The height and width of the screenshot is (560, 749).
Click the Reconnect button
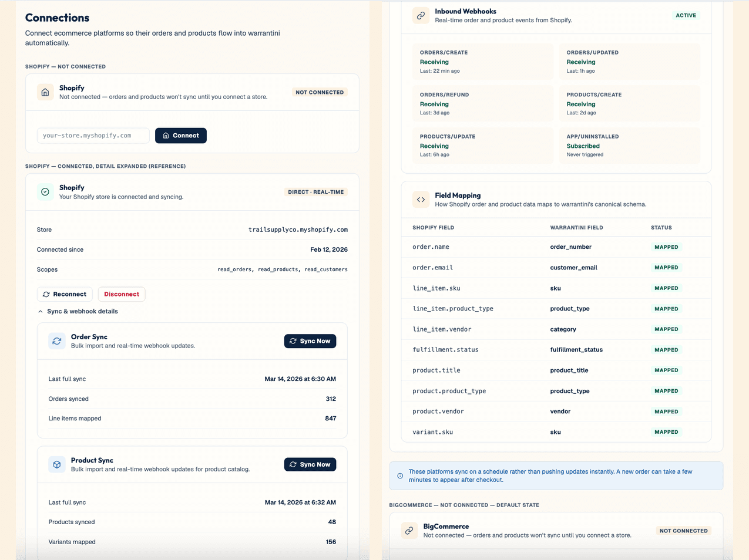click(65, 294)
